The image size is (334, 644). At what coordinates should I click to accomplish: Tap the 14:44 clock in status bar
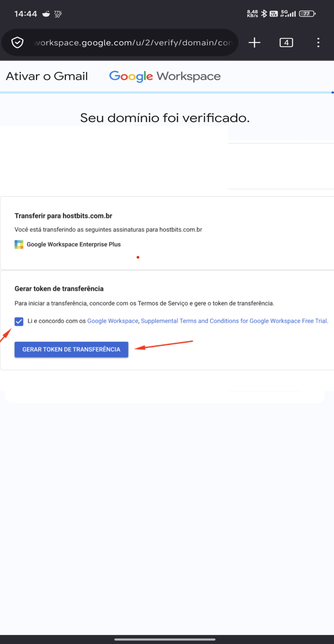[26, 14]
